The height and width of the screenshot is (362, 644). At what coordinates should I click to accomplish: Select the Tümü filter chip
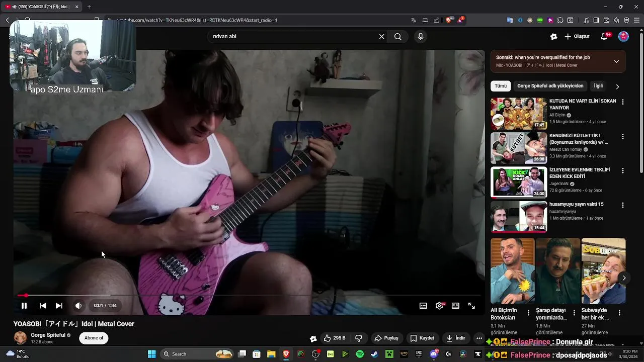coord(501,86)
